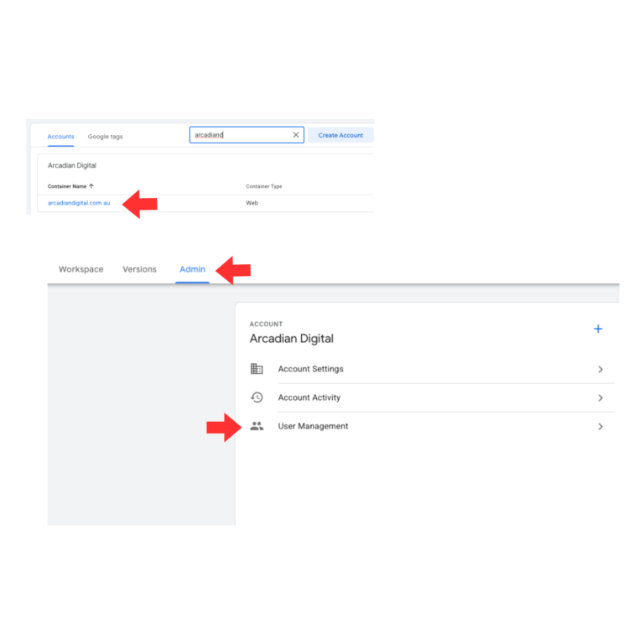The image size is (644, 644).
Task: Open the Workspace tab
Action: (x=81, y=269)
